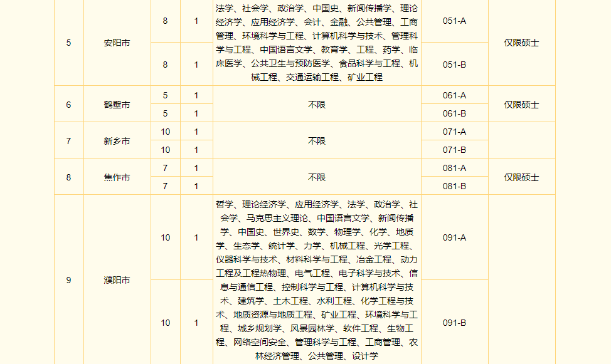Select position code 071-A

[x=454, y=132]
